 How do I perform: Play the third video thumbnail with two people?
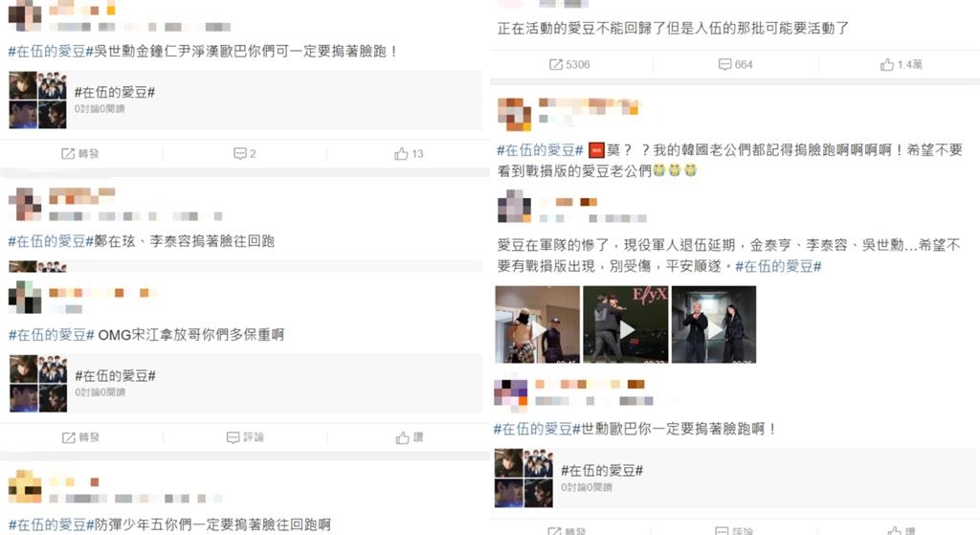(x=714, y=324)
